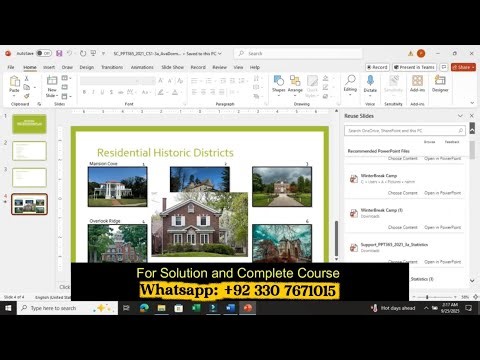This screenshot has width=480, height=360.
Task: Select slide 2 thumbnail
Action: (29, 151)
